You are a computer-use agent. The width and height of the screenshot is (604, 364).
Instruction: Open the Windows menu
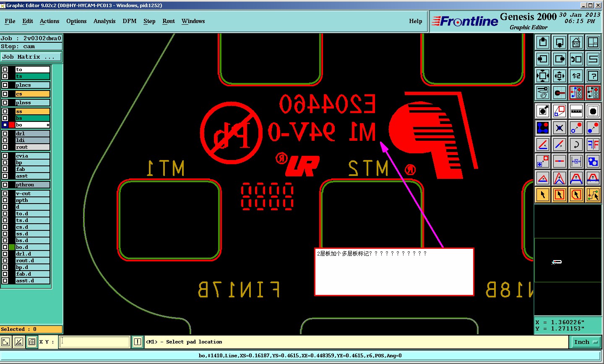tap(193, 21)
